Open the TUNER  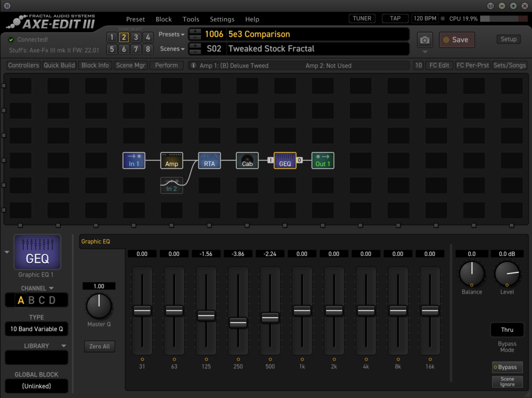coord(362,19)
